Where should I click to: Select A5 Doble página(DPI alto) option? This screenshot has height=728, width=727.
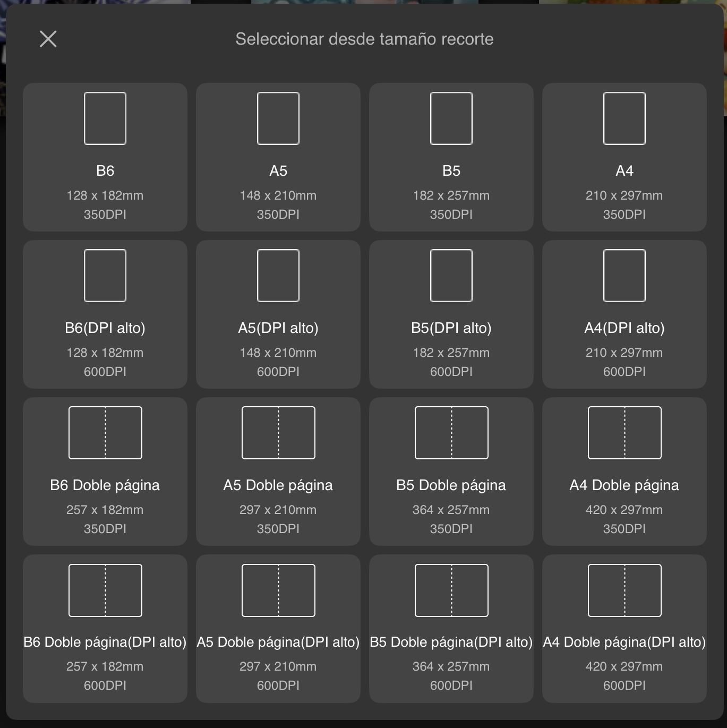click(x=278, y=629)
